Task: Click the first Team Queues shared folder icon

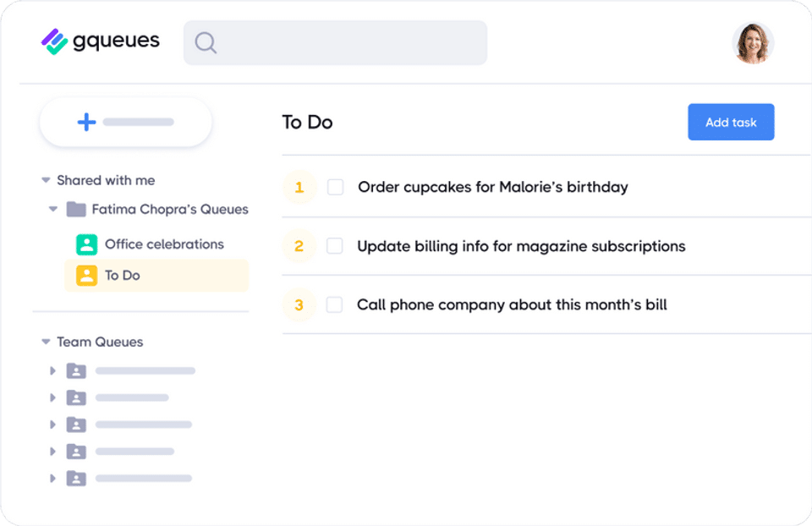Action: coord(76,370)
